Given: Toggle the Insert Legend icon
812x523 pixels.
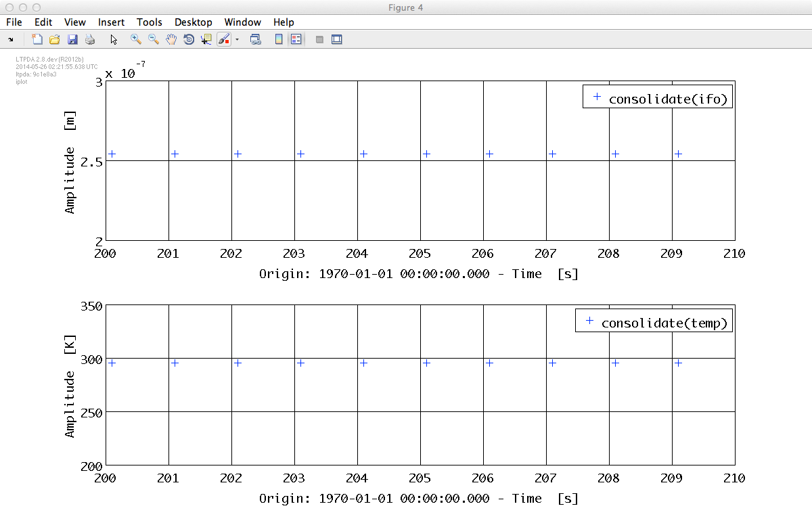Looking at the screenshot, I should tap(296, 39).
